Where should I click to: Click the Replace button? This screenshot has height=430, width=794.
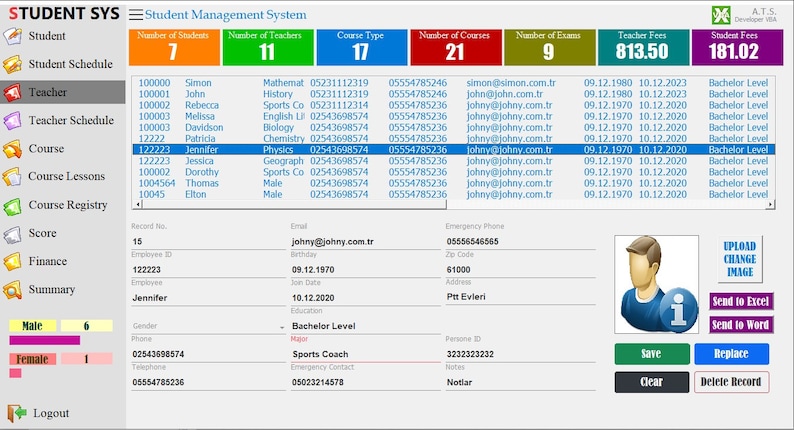click(731, 354)
